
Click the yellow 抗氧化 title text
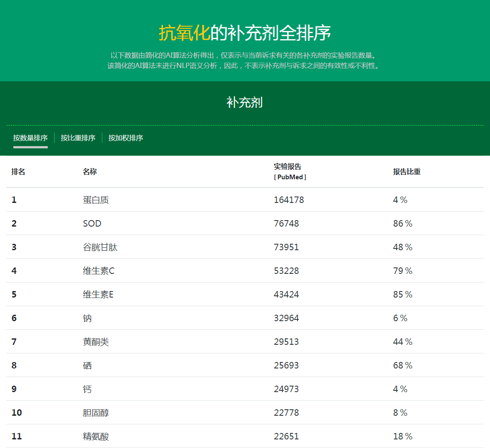tap(184, 33)
